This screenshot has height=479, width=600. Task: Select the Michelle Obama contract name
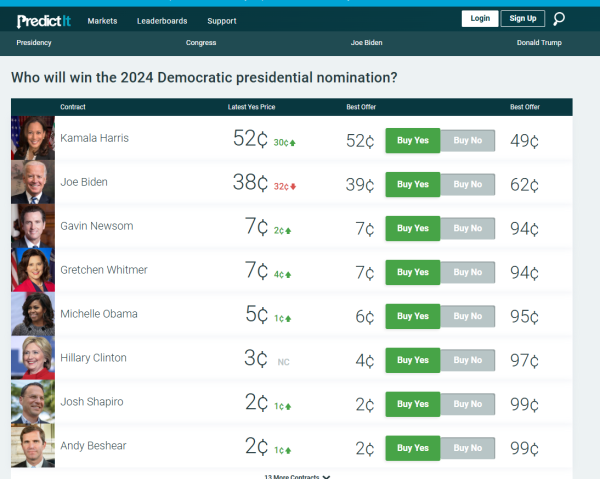[x=99, y=314]
